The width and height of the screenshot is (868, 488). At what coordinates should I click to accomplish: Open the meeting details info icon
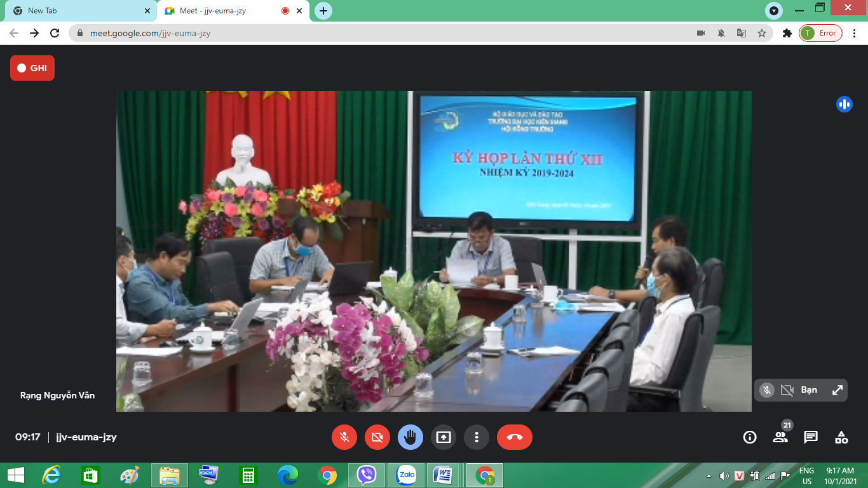(x=750, y=437)
